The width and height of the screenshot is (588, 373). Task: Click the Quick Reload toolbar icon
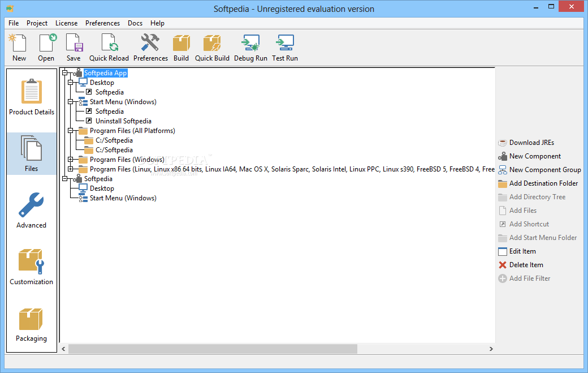tap(109, 48)
